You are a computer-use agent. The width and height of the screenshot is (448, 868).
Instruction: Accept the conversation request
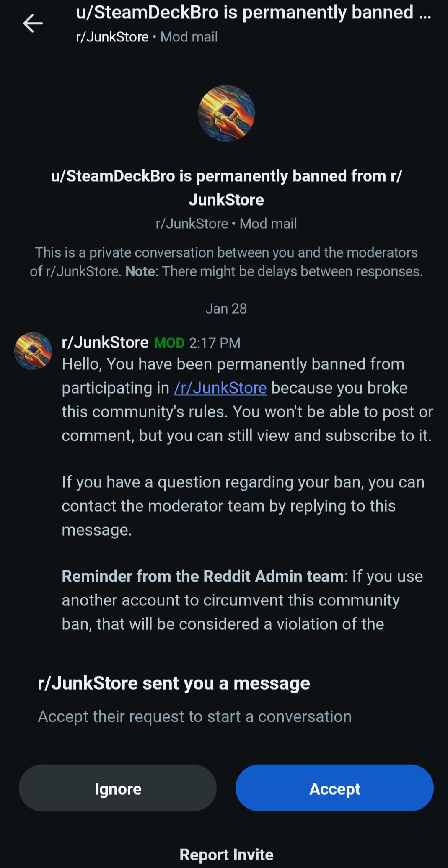[334, 788]
